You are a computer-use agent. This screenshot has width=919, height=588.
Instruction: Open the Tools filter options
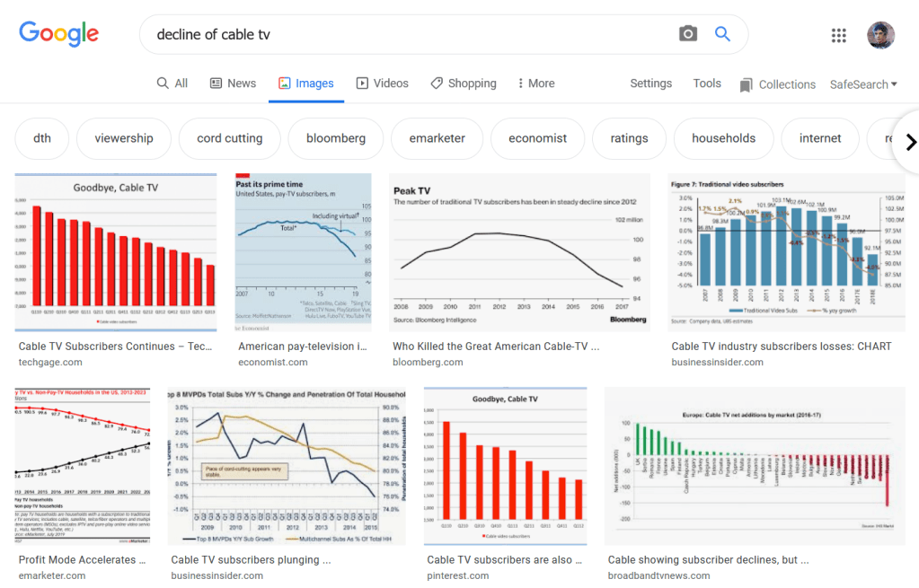[x=706, y=83]
